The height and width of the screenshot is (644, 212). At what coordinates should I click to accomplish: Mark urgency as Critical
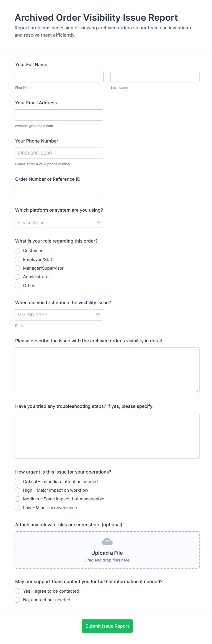pyautogui.click(x=18, y=481)
